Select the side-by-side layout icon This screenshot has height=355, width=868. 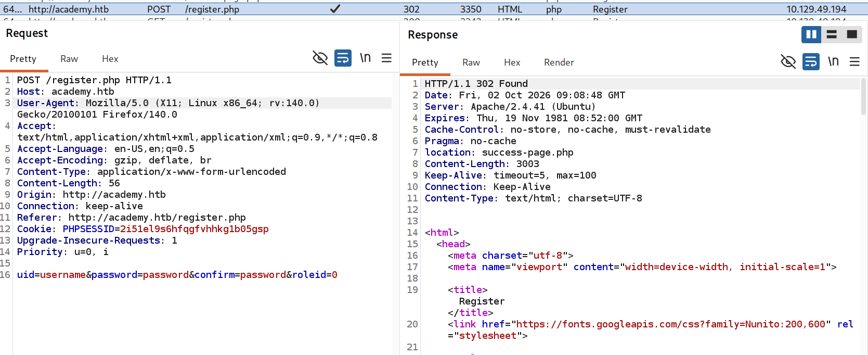coord(811,34)
